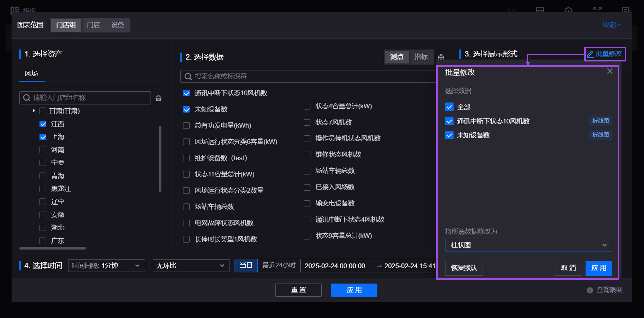The width and height of the screenshot is (644, 318).
Task: Click the magnifier icon in 门店组 search field
Action: point(27,98)
